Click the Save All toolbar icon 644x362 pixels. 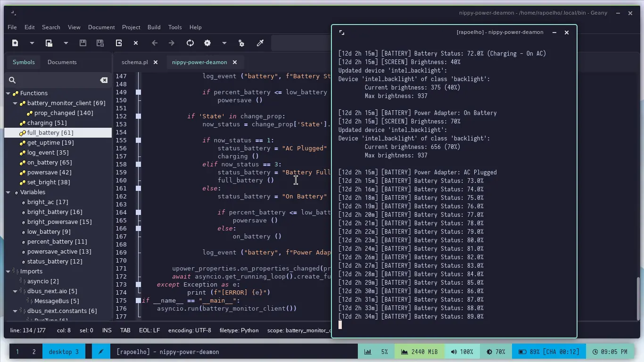(100, 43)
